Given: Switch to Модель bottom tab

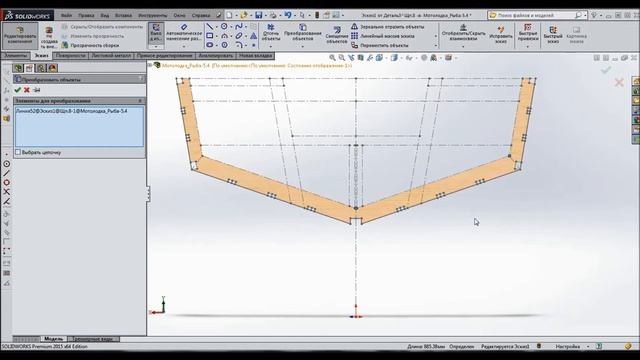Looking at the screenshot, I should click(x=53, y=339).
